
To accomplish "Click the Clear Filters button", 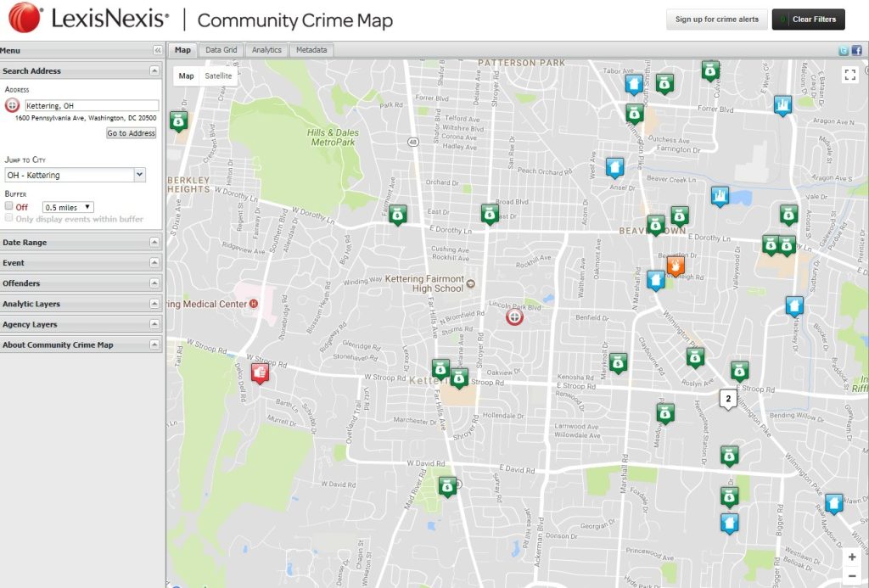I will click(809, 20).
